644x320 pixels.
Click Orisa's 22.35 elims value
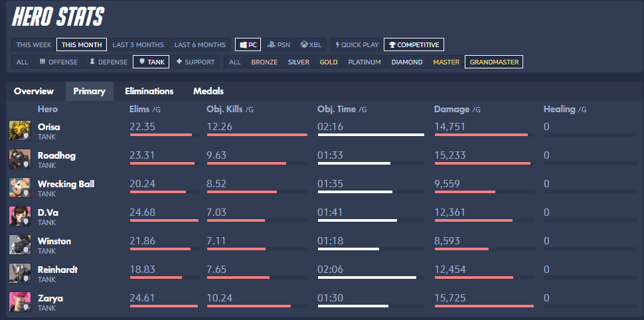point(142,127)
